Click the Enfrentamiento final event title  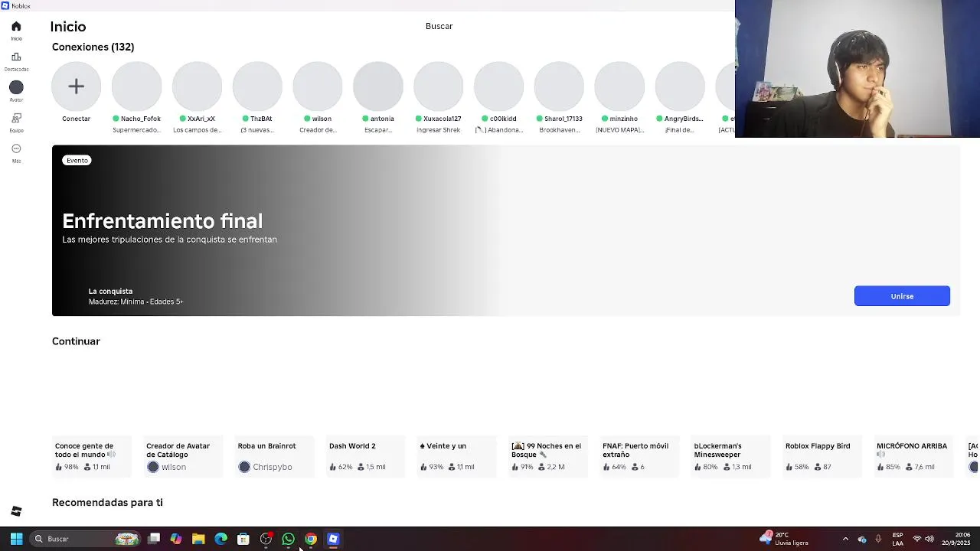162,221
